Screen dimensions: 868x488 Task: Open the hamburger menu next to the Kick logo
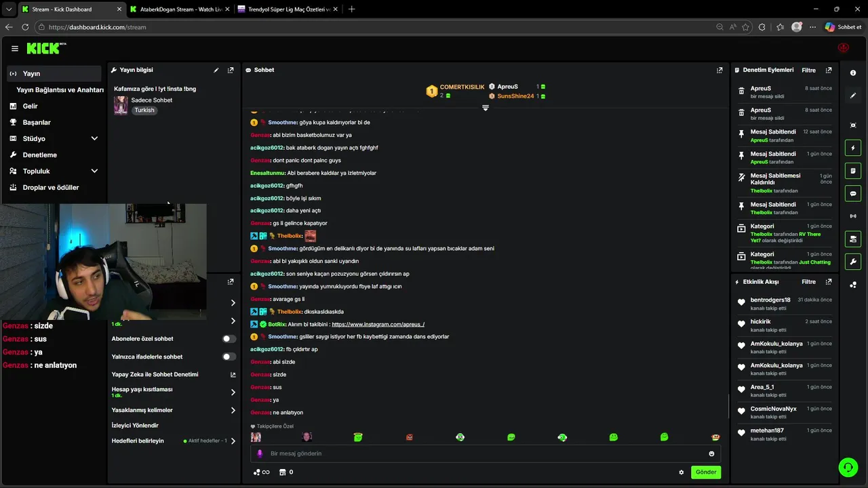click(14, 48)
